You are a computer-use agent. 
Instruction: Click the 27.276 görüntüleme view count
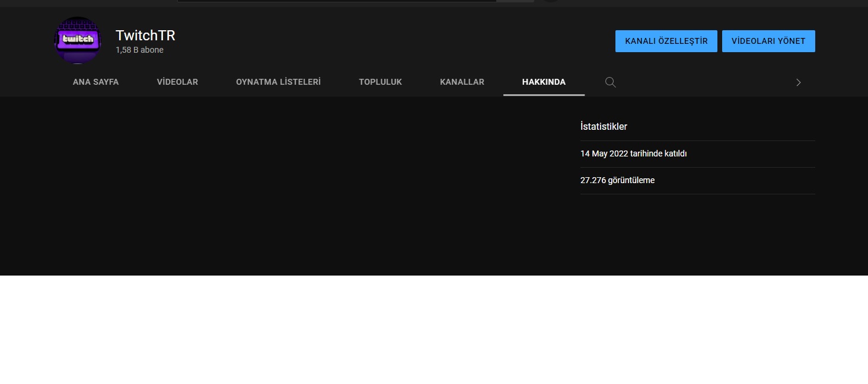coord(617,180)
